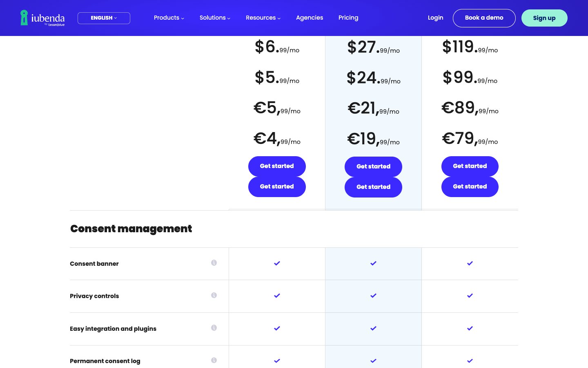Click Privacy controls checkmark in highlighted middle column

[x=373, y=296]
